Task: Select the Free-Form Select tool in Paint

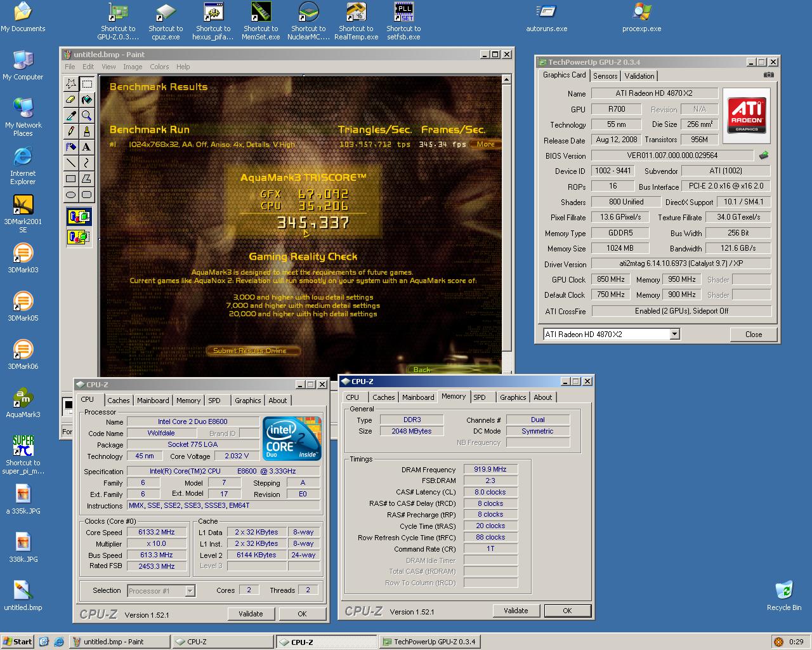Action: point(71,84)
